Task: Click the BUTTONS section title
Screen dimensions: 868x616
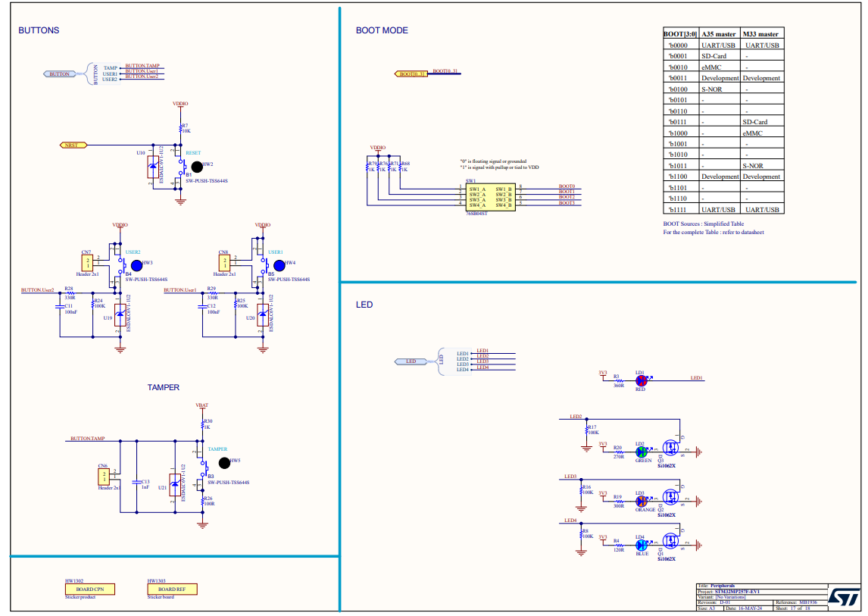Action: click(x=39, y=30)
